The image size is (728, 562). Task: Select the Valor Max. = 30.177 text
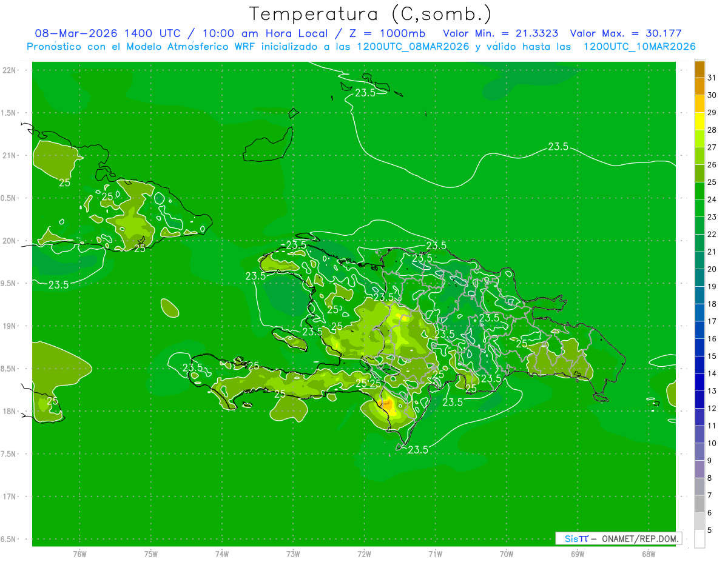tap(626, 33)
